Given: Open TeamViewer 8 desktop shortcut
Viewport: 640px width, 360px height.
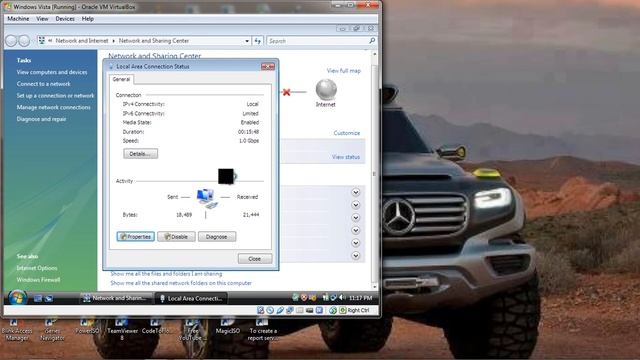Looking at the screenshot, I should [x=122, y=330].
